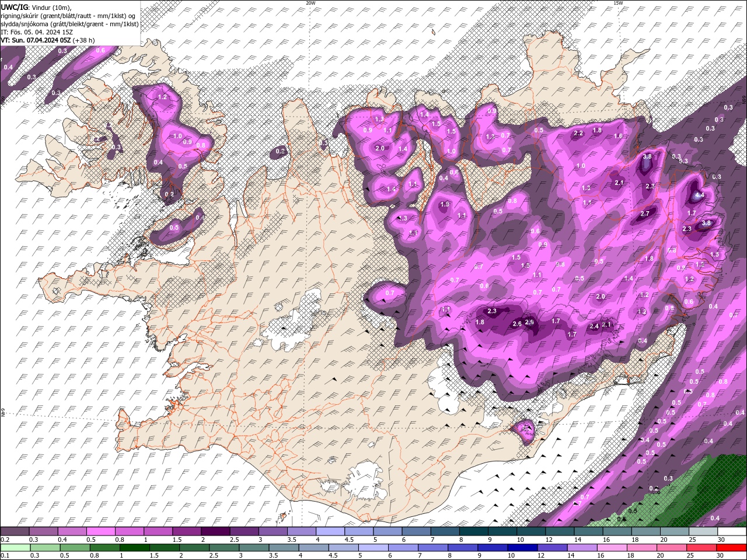Click the '25' label on the lower legend
The width and height of the screenshot is (747, 560).
point(692,556)
